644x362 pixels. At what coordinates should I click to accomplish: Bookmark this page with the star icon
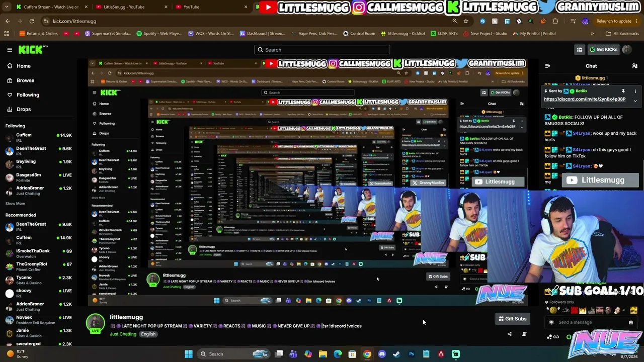[466, 21]
